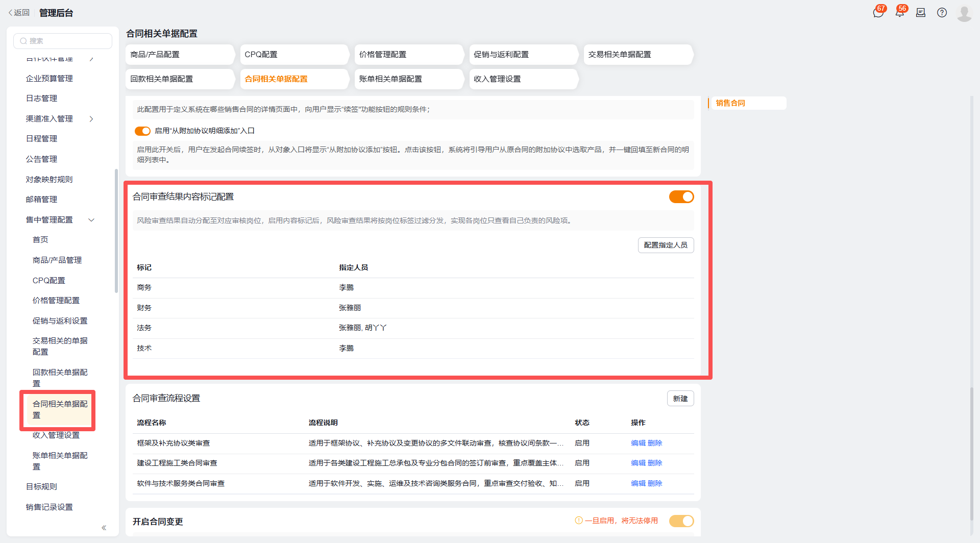Select 合同相关单据配置 in sidebar

click(x=60, y=410)
